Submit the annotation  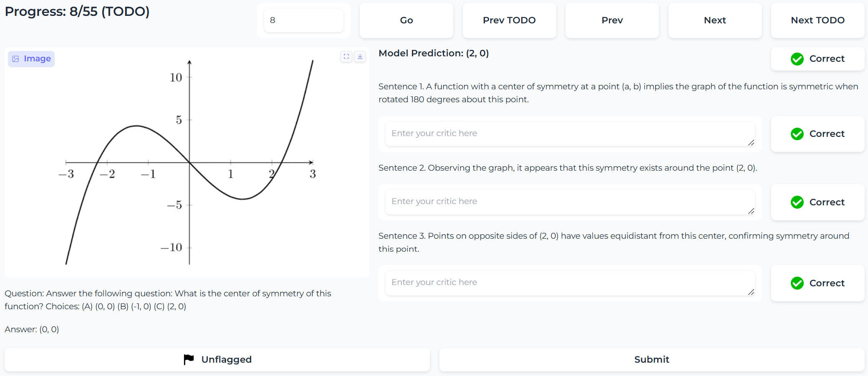(651, 359)
